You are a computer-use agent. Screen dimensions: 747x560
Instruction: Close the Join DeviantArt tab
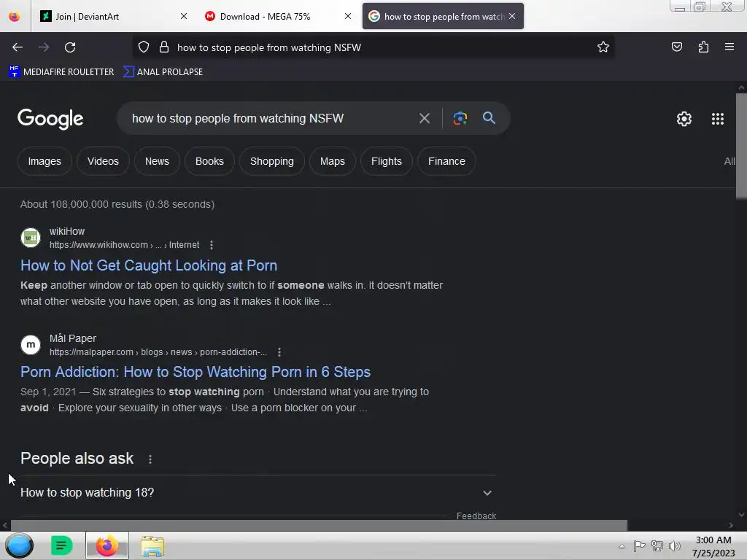[x=183, y=16]
